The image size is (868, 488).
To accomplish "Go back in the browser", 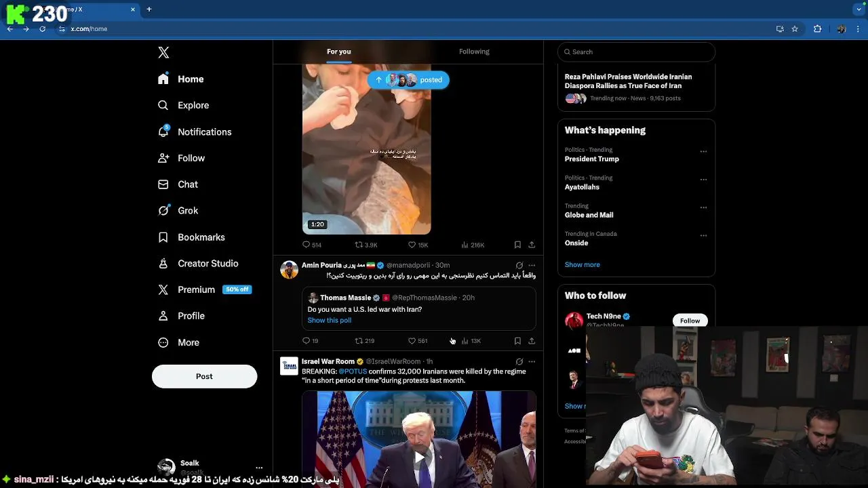I will pyautogui.click(x=10, y=29).
